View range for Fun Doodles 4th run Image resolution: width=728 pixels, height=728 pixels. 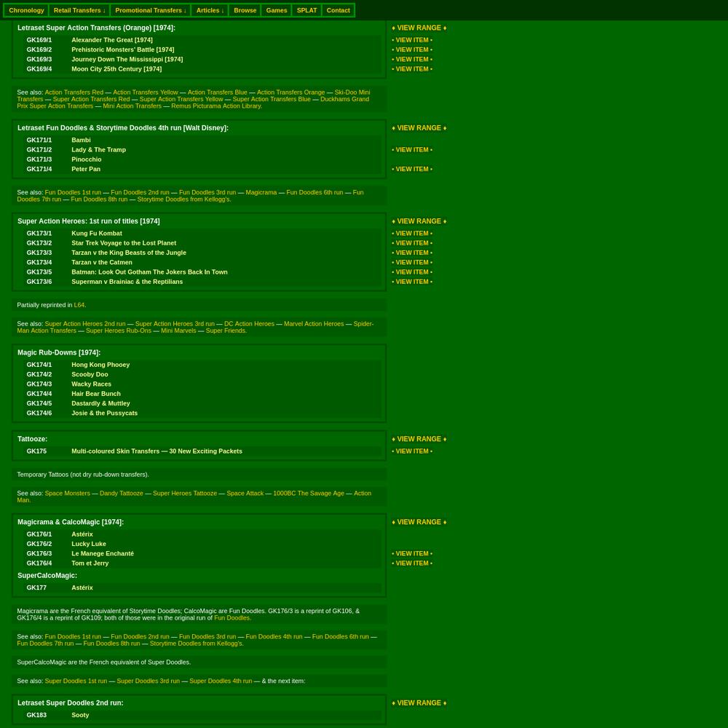(419, 128)
